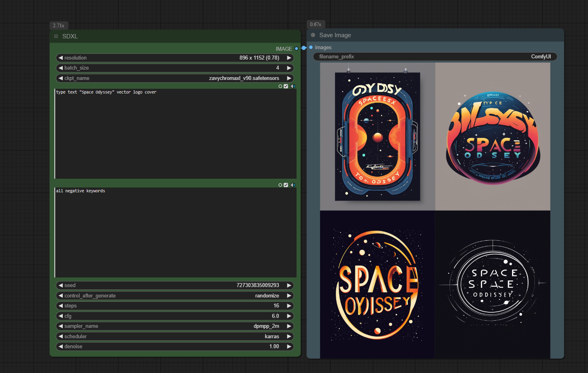Collapse the Save Image node via its title dot

pyautogui.click(x=313, y=35)
